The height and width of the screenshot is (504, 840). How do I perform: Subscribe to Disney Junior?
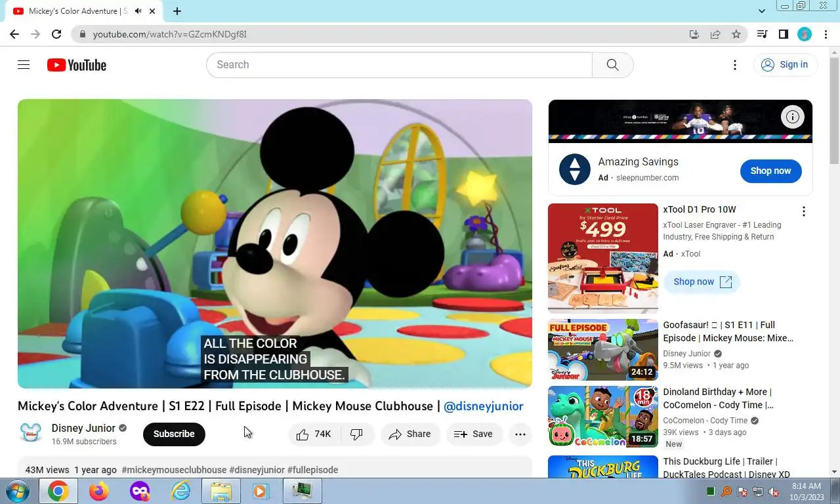point(174,434)
